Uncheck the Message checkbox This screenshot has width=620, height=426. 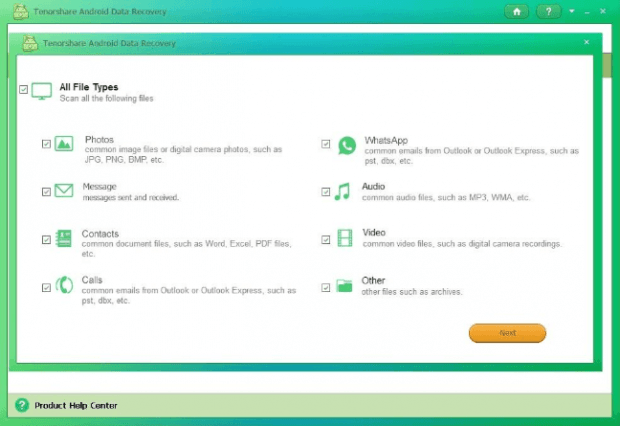[x=46, y=192]
